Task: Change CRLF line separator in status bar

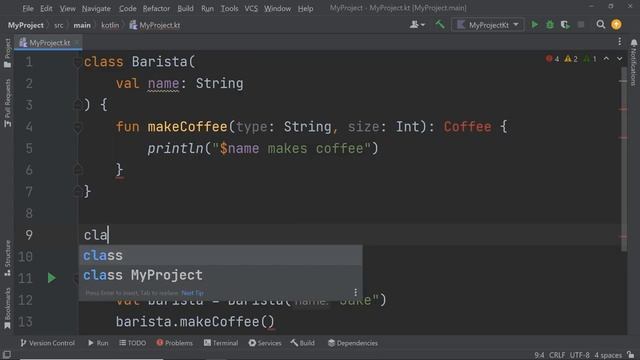Action: [557, 356]
